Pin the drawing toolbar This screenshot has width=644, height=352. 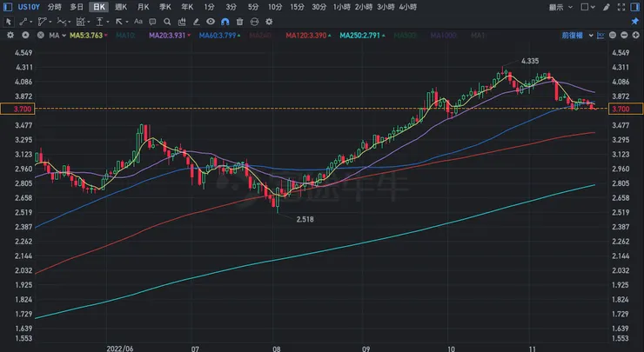[635, 21]
